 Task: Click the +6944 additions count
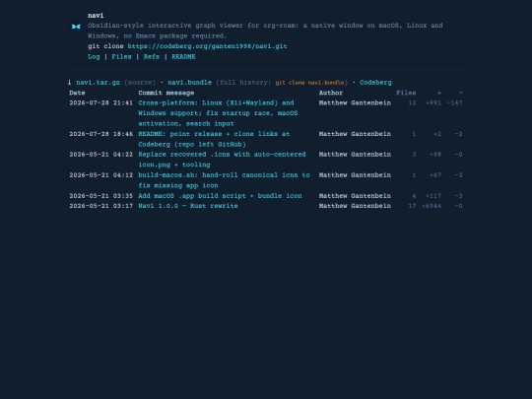click(x=432, y=206)
